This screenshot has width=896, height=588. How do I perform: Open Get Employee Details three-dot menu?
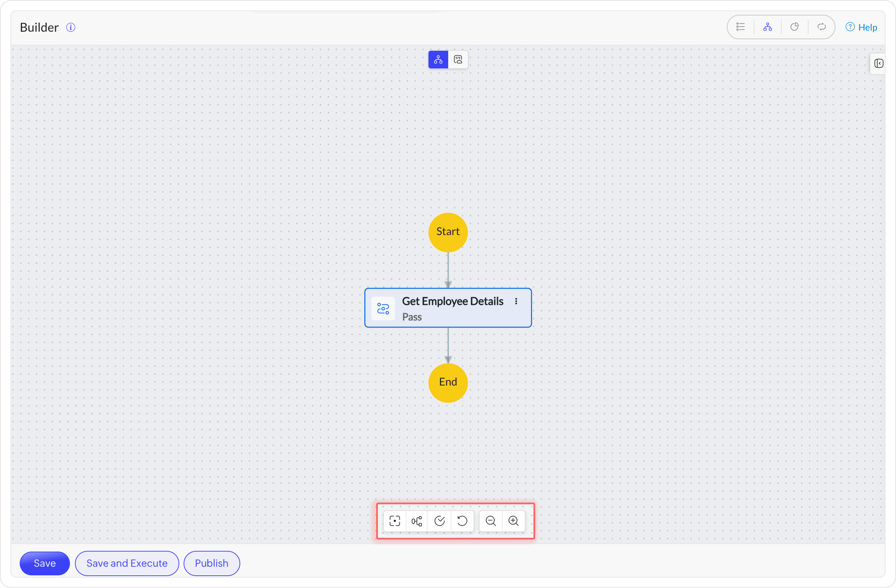click(516, 301)
